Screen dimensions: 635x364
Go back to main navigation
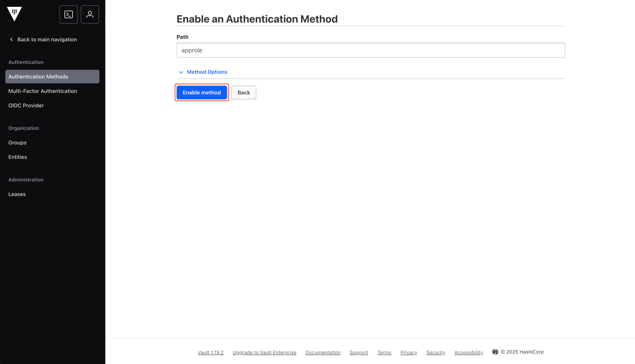pos(47,39)
